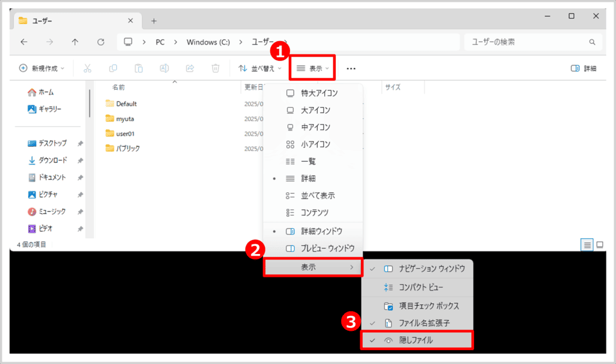This screenshot has width=616, height=364.
Task: Open the three-dots See more menu
Action: [351, 69]
